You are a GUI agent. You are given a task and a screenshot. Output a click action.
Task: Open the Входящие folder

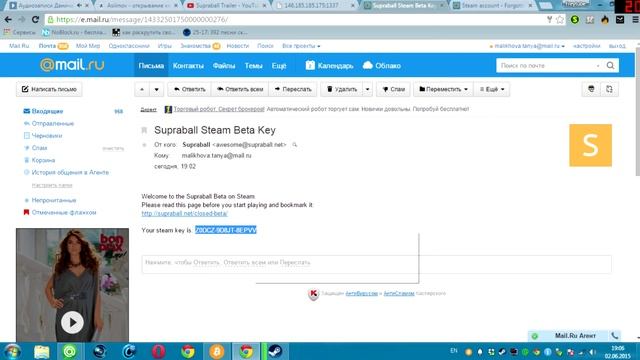tap(47, 111)
